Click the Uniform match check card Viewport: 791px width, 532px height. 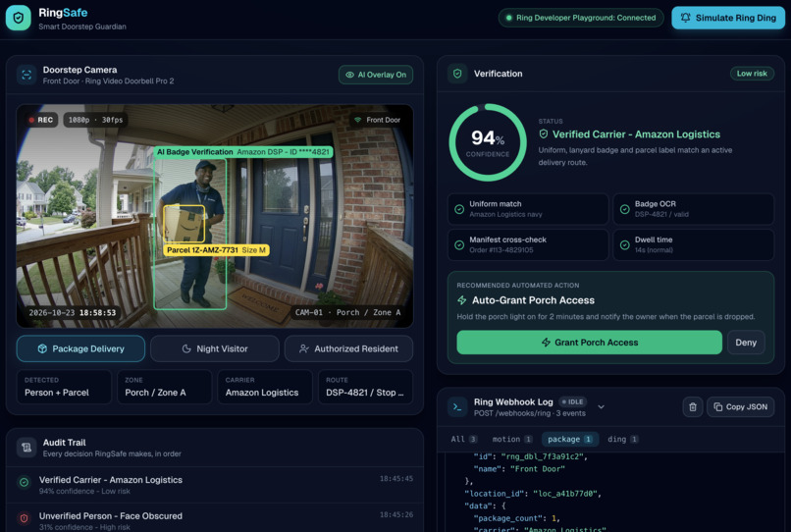(528, 209)
